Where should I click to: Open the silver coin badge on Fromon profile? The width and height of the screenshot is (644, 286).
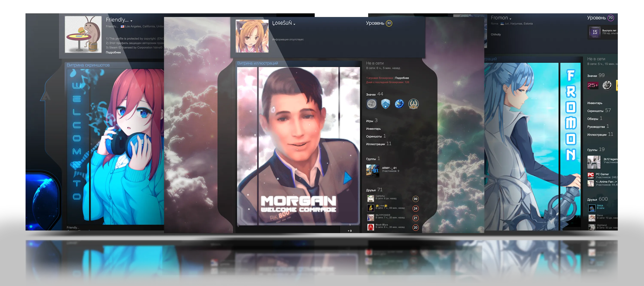pos(607,85)
